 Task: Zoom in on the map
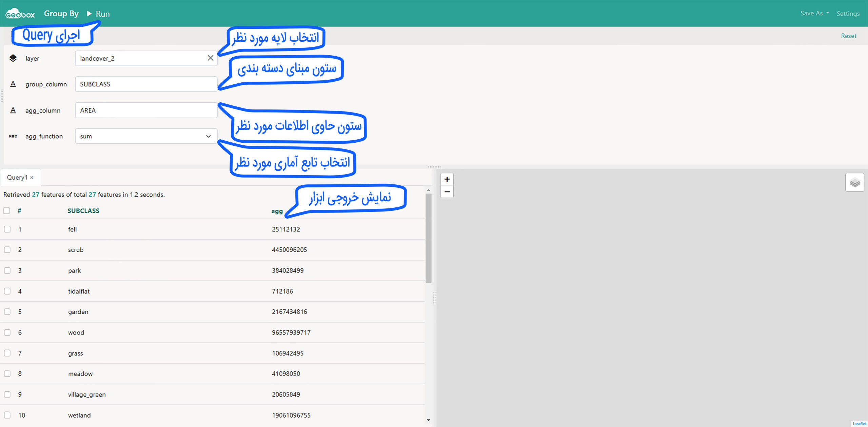click(447, 179)
